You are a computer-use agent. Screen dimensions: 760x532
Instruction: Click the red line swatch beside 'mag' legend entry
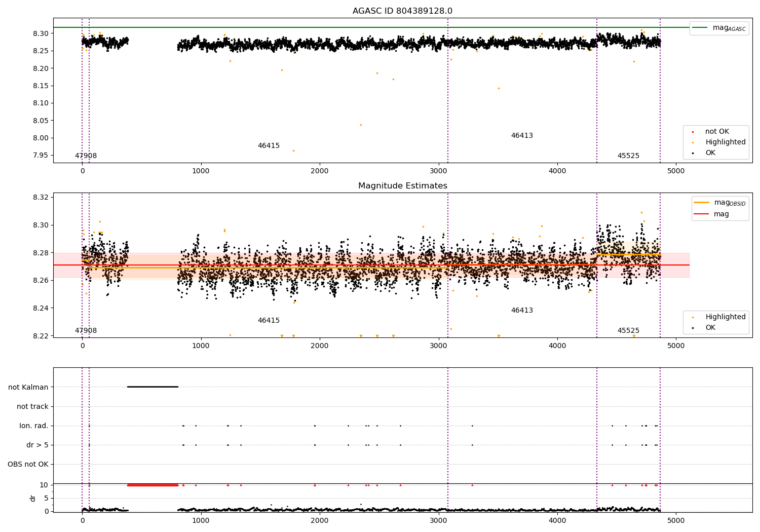tap(701, 214)
